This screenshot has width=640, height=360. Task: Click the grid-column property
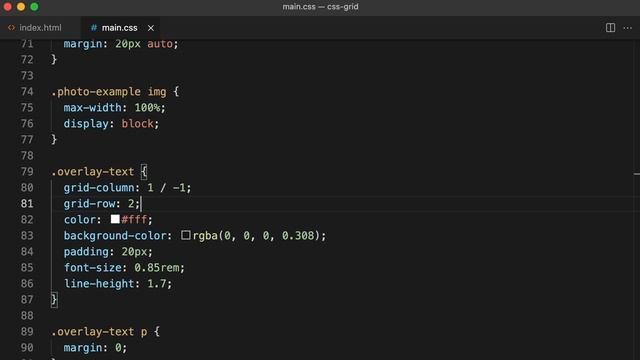(x=99, y=188)
